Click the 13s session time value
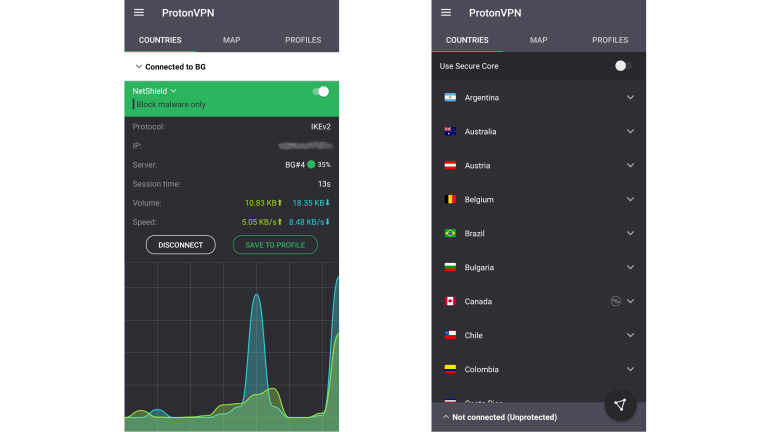This screenshot has width=768, height=432. pos(324,184)
